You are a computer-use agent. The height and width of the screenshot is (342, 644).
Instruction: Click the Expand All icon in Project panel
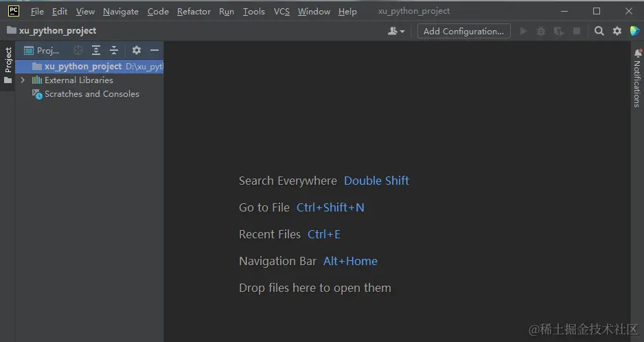[95, 51]
